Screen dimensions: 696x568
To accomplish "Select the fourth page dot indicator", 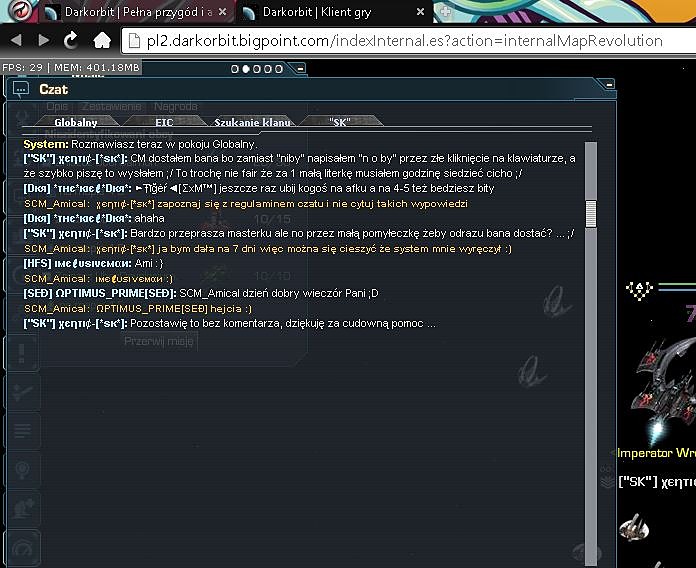I will tap(268, 69).
